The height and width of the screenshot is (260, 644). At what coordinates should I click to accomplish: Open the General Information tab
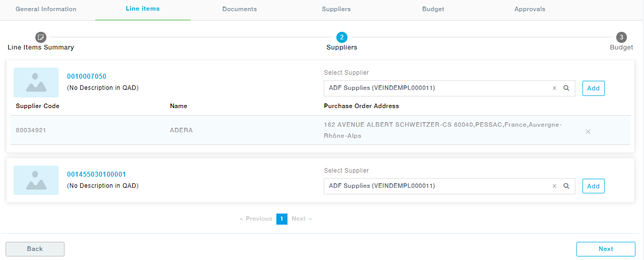coord(46,9)
